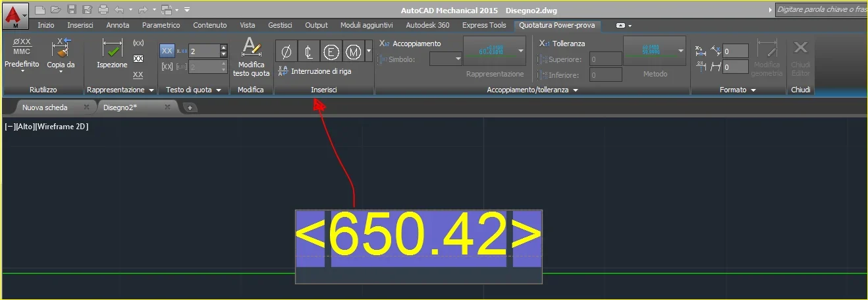Insert the circled M material condition symbol
The width and height of the screenshot is (868, 300).
(x=353, y=51)
